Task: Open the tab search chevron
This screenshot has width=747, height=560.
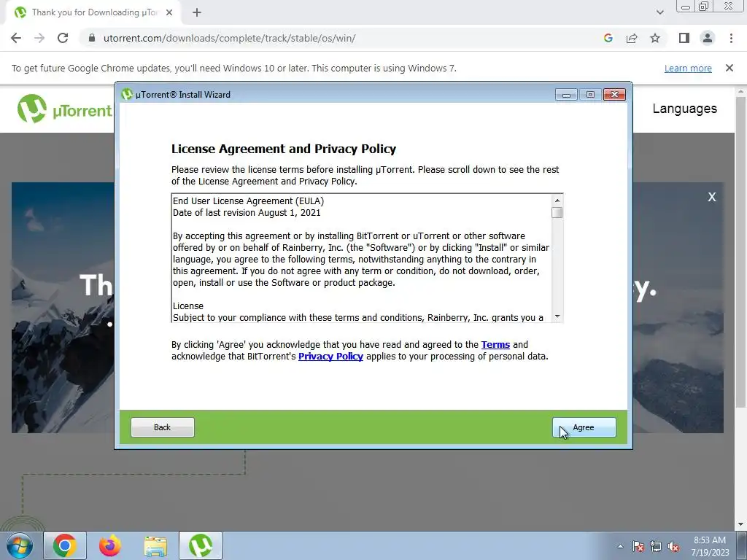Action: point(659,12)
